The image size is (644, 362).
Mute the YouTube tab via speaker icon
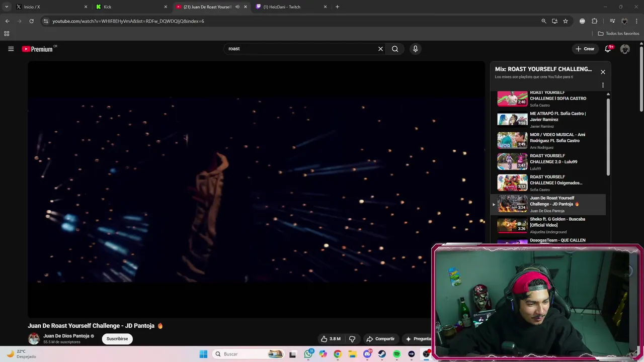click(237, 7)
